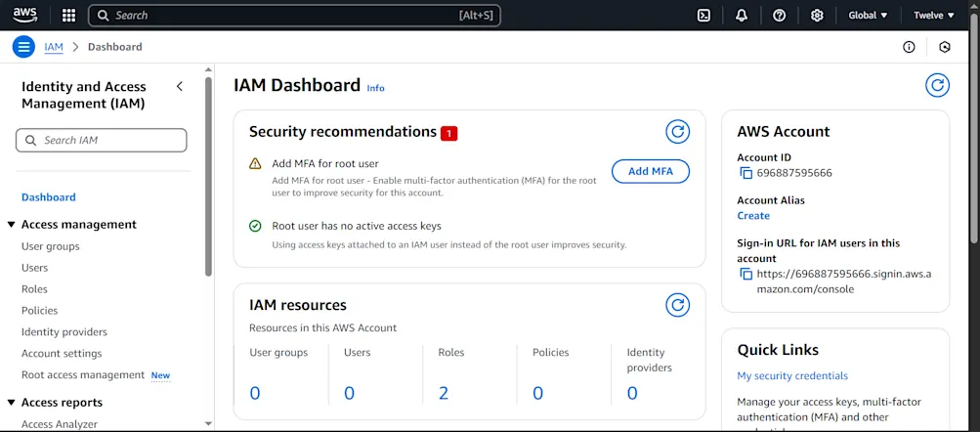Viewport: 980px width, 432px height.
Task: Refresh the Security recommendations panel
Action: point(677,132)
